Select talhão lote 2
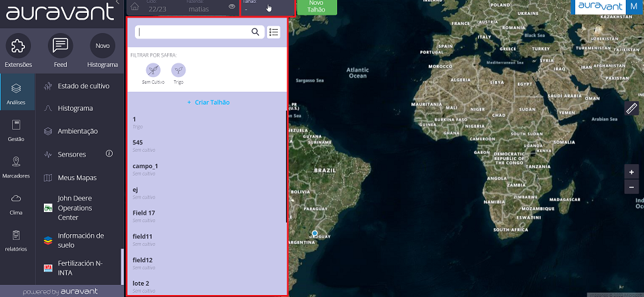This screenshot has height=297, width=644. [206, 286]
